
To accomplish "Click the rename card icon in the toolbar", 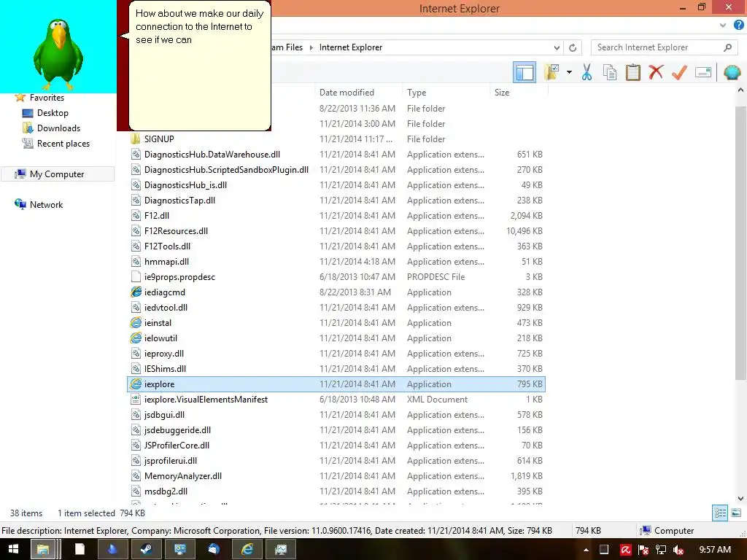I will [703, 72].
